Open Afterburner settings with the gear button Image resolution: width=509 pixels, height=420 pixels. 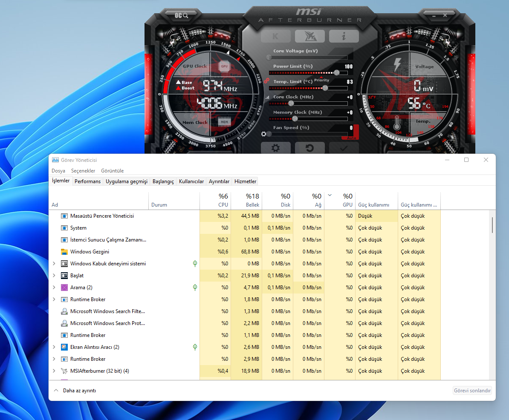(x=275, y=148)
